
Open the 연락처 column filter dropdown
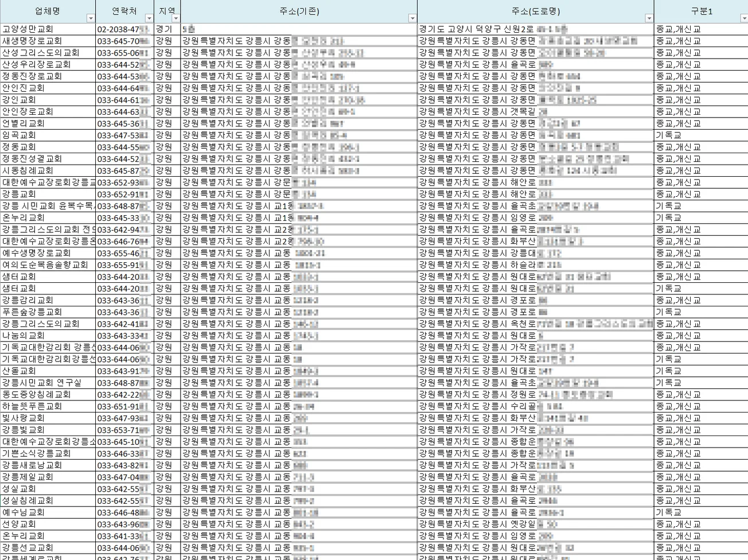pos(149,18)
